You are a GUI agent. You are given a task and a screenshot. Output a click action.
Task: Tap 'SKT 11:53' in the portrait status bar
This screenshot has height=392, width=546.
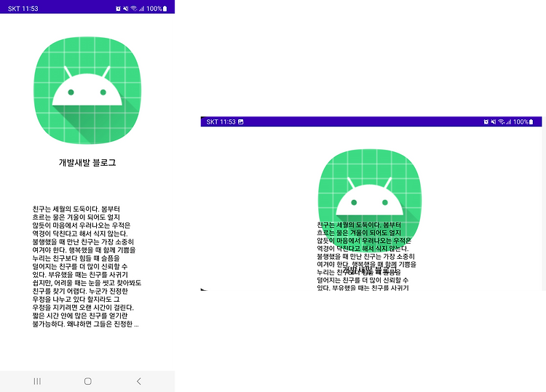point(23,9)
